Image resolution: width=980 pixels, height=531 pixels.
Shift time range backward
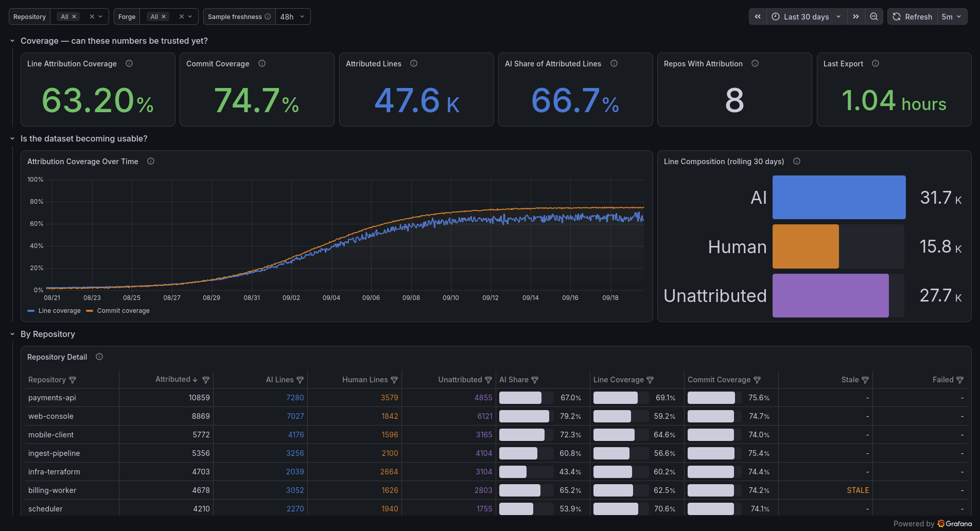[x=758, y=16]
